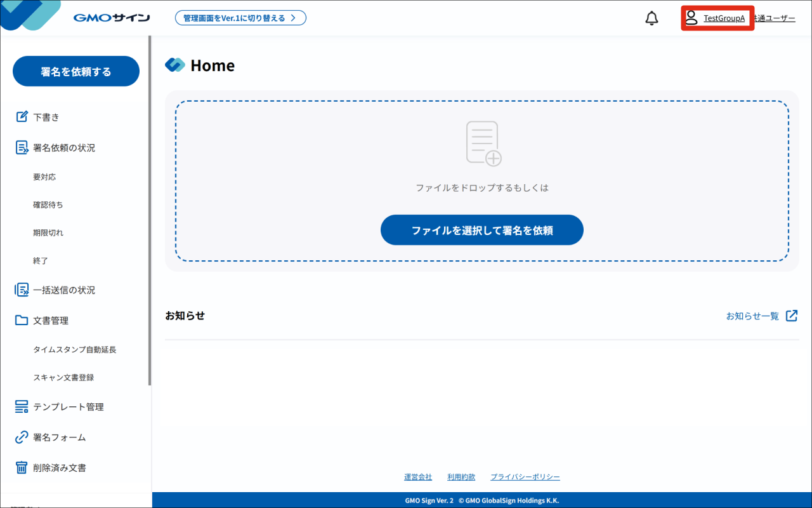The height and width of the screenshot is (508, 812).
Task: Click the add-file document icon in drop area
Action: point(483,144)
